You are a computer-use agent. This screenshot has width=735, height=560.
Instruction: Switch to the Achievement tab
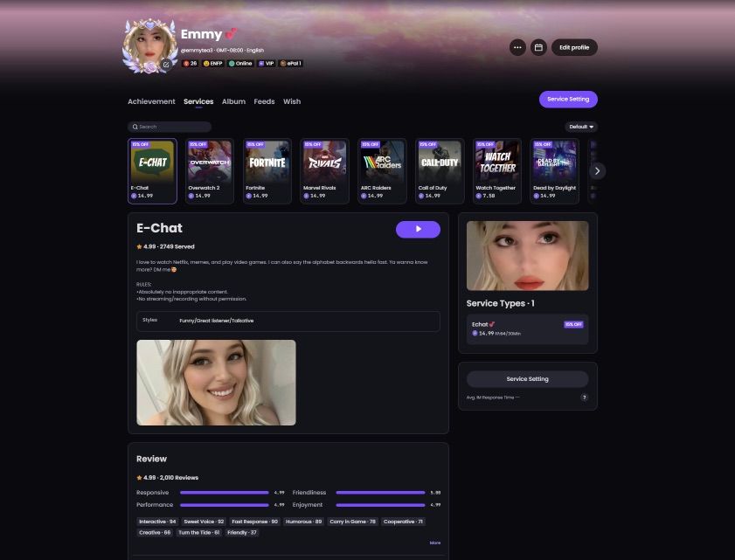[151, 101]
